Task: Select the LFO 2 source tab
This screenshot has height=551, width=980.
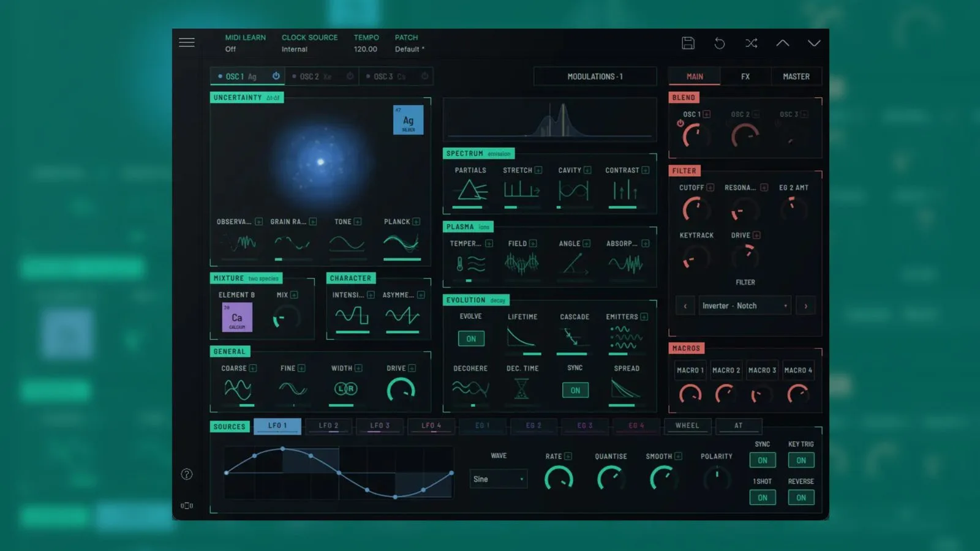Action: coord(328,425)
